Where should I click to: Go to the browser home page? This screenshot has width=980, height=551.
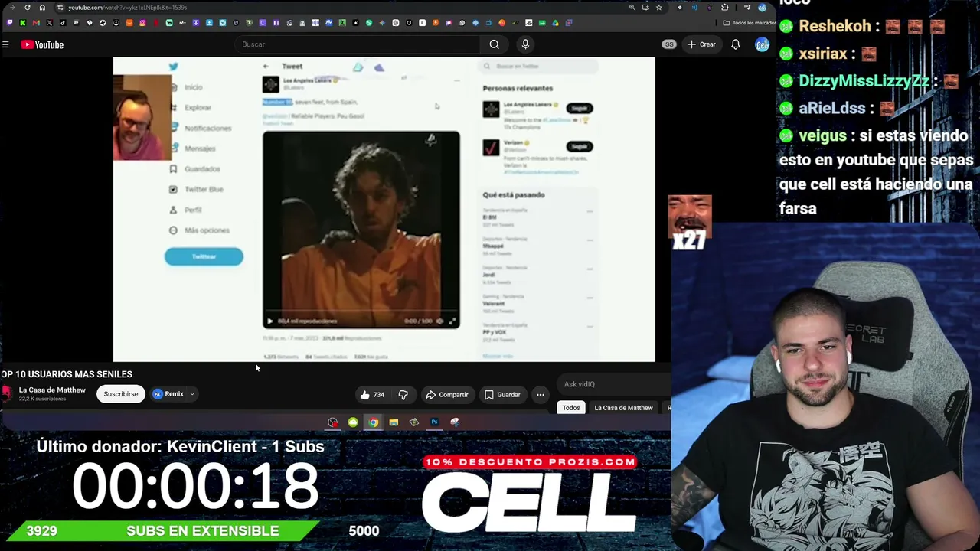click(x=42, y=8)
